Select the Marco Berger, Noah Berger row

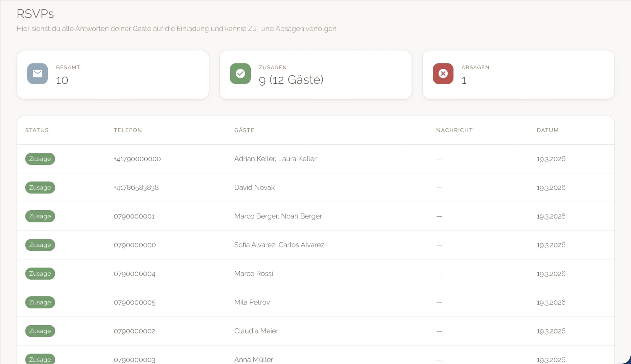pyautogui.click(x=278, y=216)
